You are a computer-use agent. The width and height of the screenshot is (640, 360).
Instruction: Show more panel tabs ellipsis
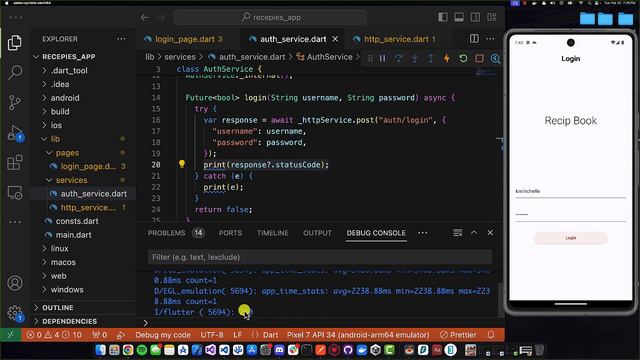pos(422,233)
